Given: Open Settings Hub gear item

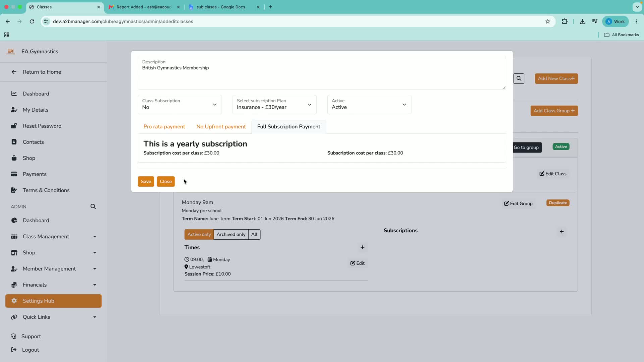Looking at the screenshot, I should click(x=53, y=301).
